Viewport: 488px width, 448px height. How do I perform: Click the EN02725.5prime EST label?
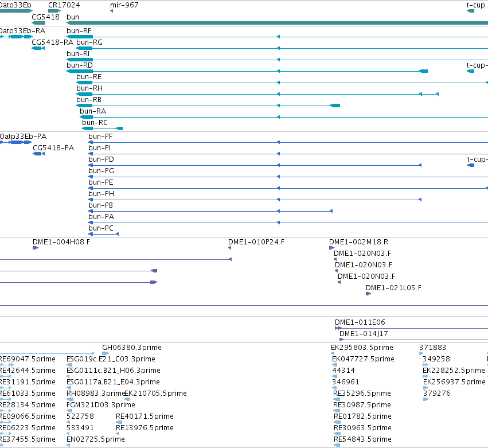[96, 439]
